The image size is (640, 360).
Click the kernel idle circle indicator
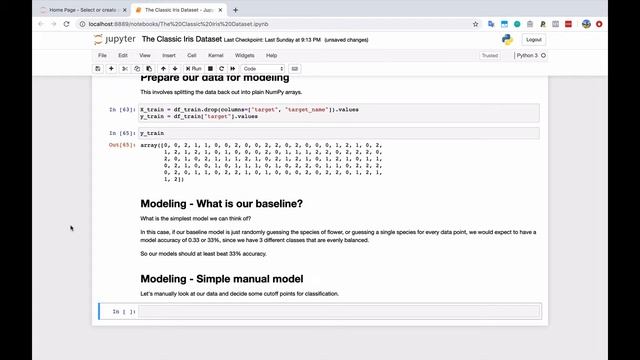pos(543,56)
